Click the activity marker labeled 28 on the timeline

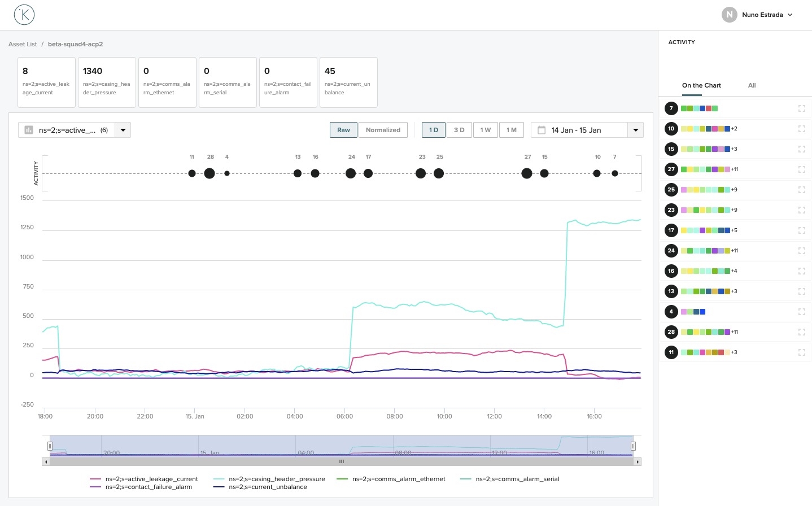click(x=209, y=173)
